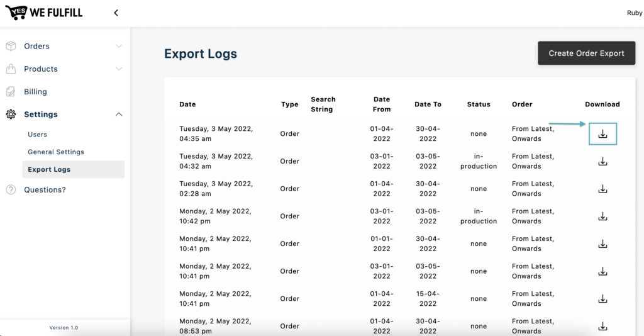
Task: Select the date Tuesday, 3 May 2022, 02:28 am
Action: [216, 189]
